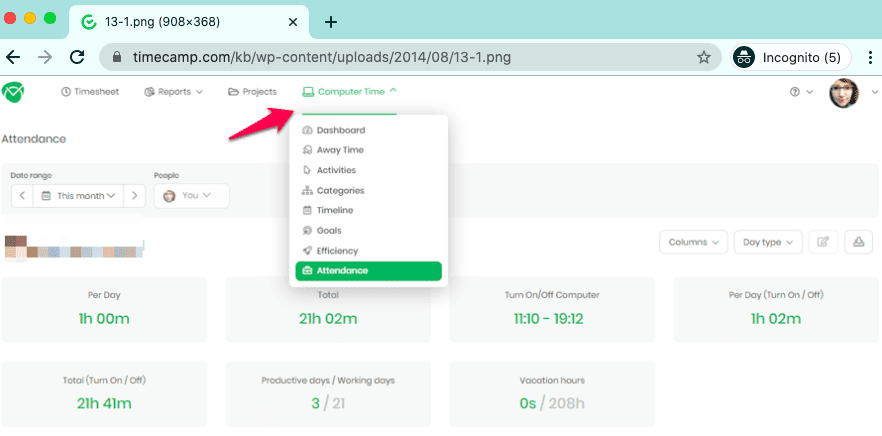
Task: Expand the chevron next to the avatar
Action: pos(875,92)
